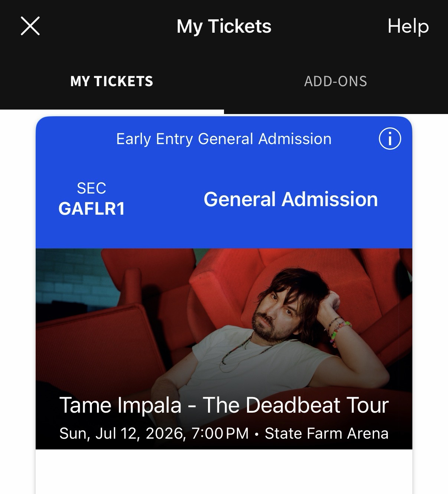Tap the 7:00 PM show time
The width and height of the screenshot is (448, 494).
pos(220,433)
